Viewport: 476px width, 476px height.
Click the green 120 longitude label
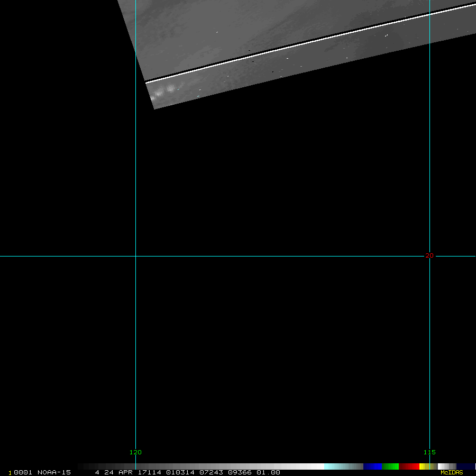point(135,452)
